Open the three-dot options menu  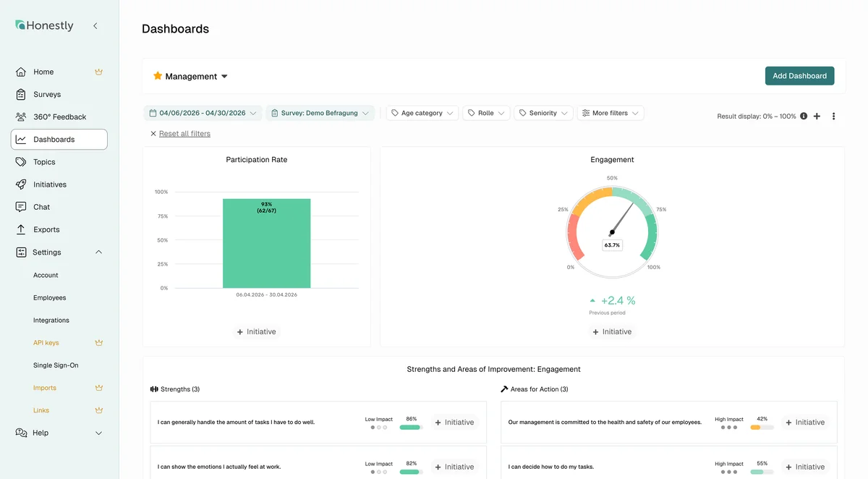point(833,116)
